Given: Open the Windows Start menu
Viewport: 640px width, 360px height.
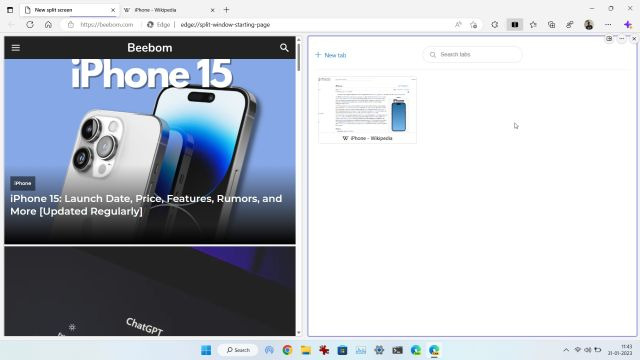Looking at the screenshot, I should pyautogui.click(x=206, y=350).
